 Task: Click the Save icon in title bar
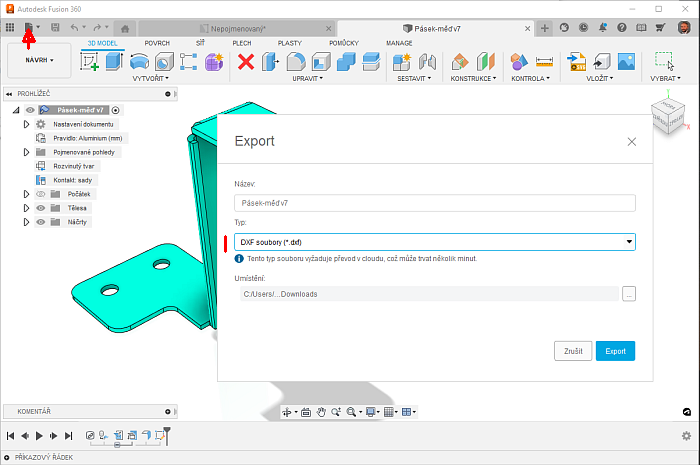point(55,27)
